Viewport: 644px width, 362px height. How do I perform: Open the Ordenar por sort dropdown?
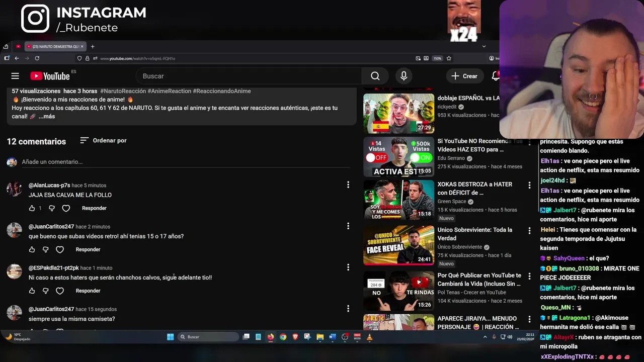coord(103,140)
